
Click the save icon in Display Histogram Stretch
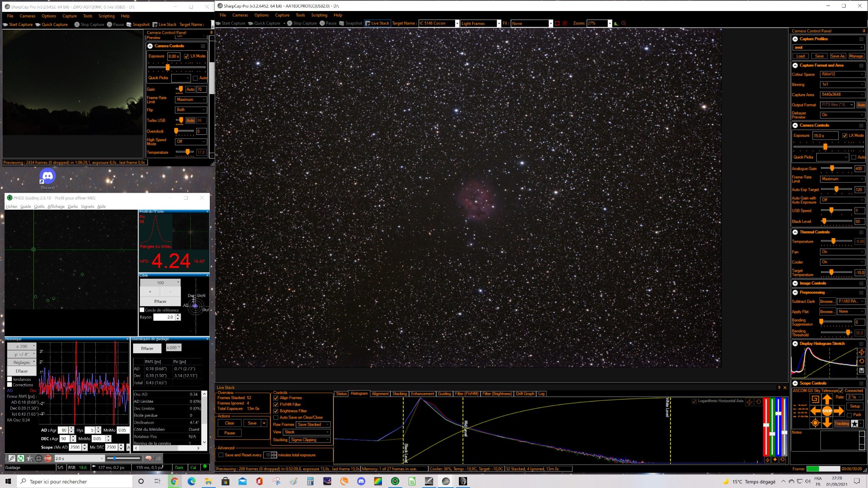click(x=862, y=371)
